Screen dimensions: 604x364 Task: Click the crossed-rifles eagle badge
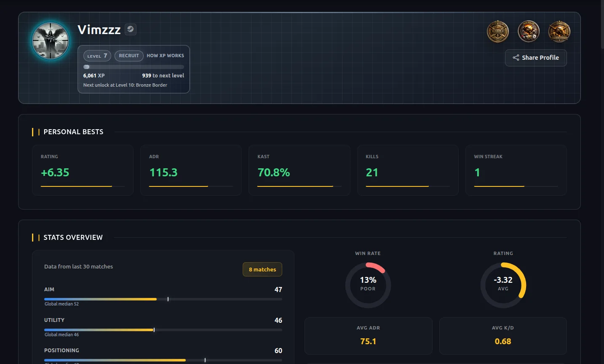pos(559,32)
